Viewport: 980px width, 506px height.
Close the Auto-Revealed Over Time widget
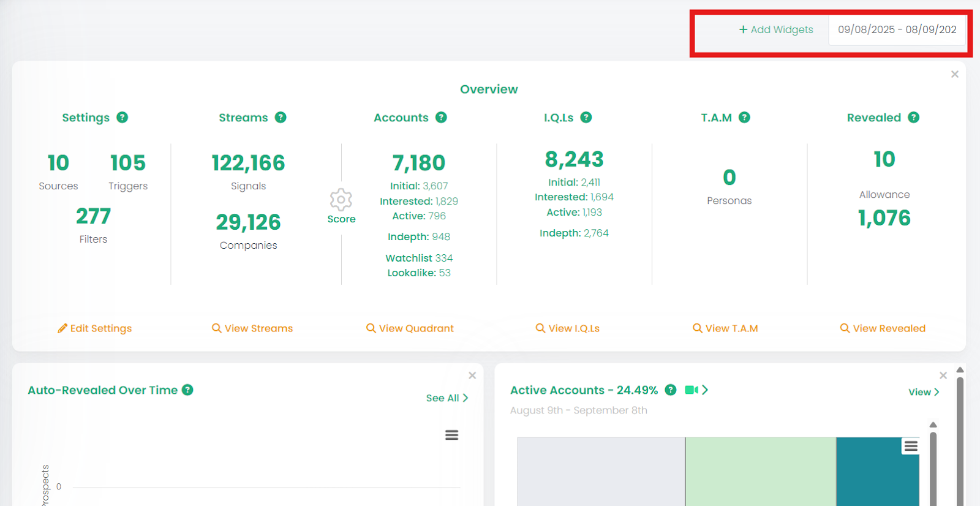pyautogui.click(x=472, y=376)
